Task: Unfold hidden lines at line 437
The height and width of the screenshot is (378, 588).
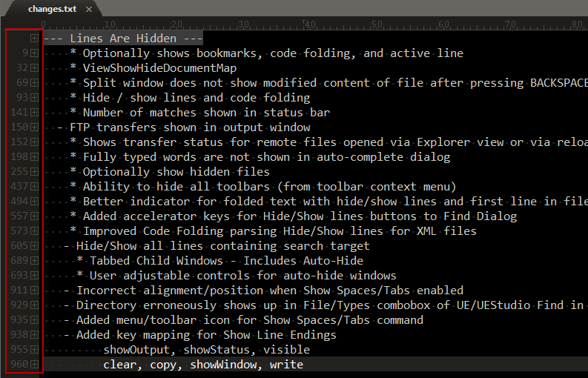Action: pyautogui.click(x=35, y=186)
